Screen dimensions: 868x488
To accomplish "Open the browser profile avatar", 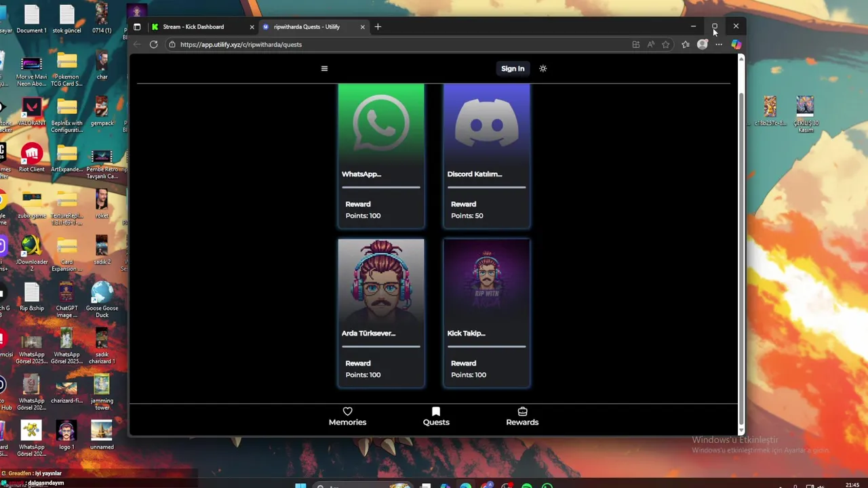I will pos(703,45).
